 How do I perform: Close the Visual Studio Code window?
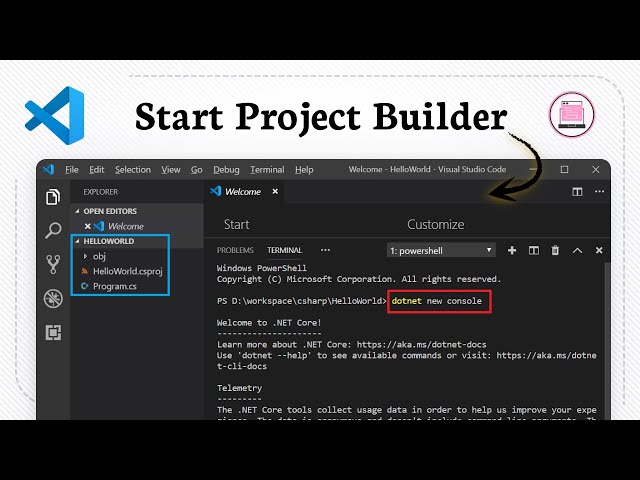(596, 169)
